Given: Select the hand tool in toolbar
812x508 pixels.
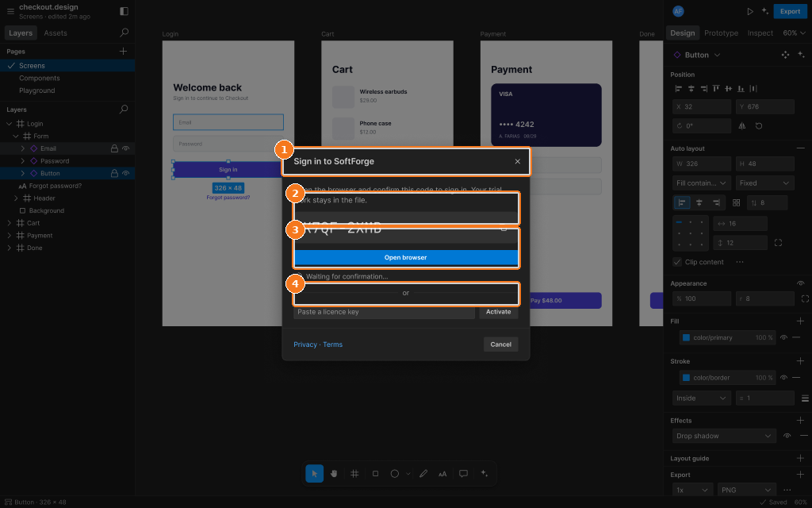Looking at the screenshot, I should coord(334,473).
